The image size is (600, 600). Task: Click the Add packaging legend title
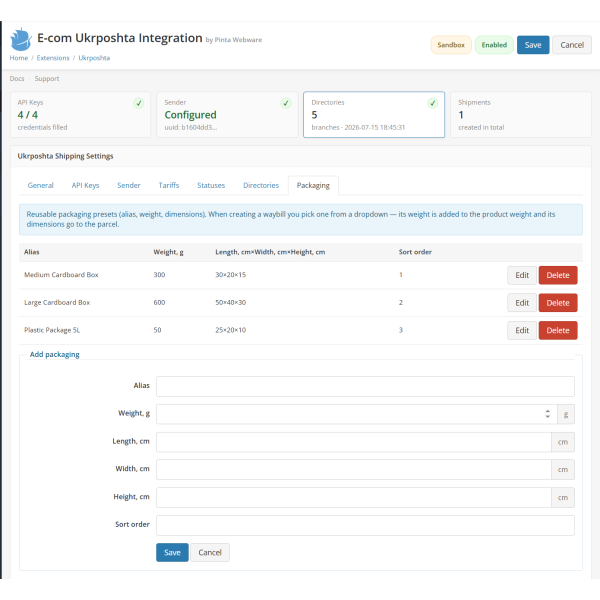click(x=55, y=354)
